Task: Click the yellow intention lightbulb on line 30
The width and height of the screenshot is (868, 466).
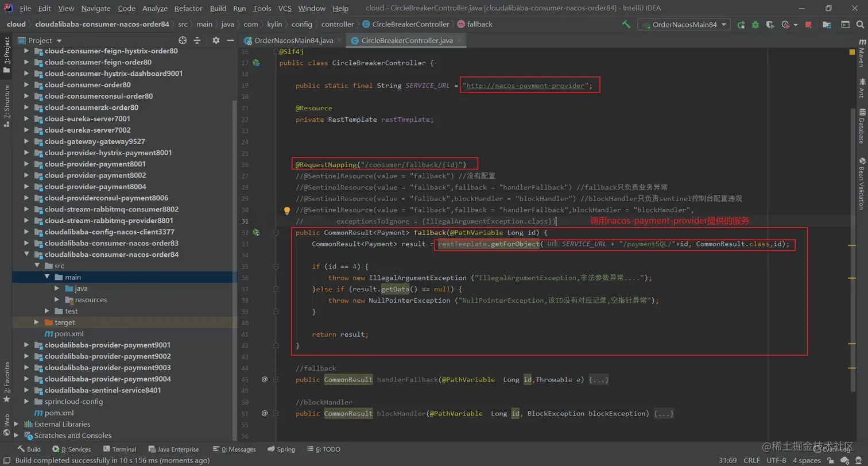Action: (x=288, y=210)
